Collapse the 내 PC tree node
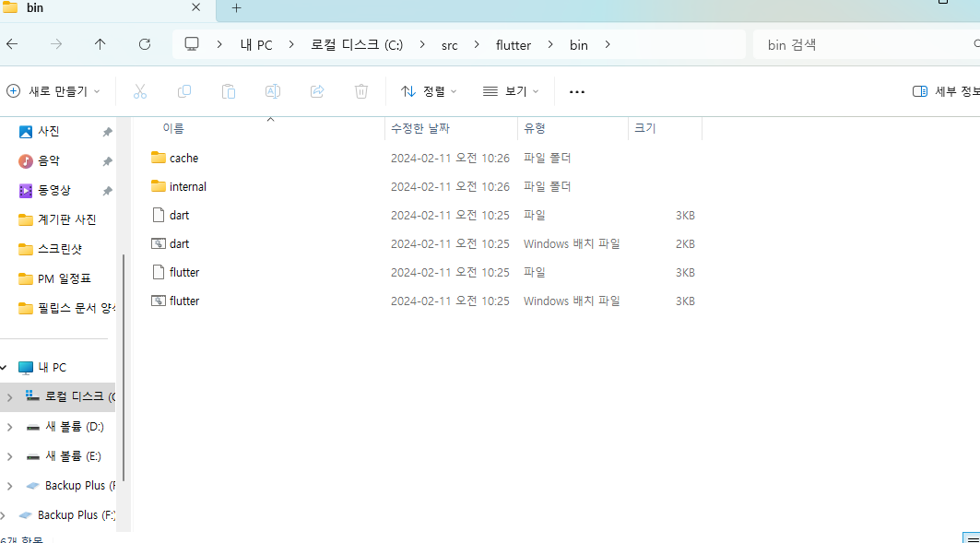 point(4,368)
